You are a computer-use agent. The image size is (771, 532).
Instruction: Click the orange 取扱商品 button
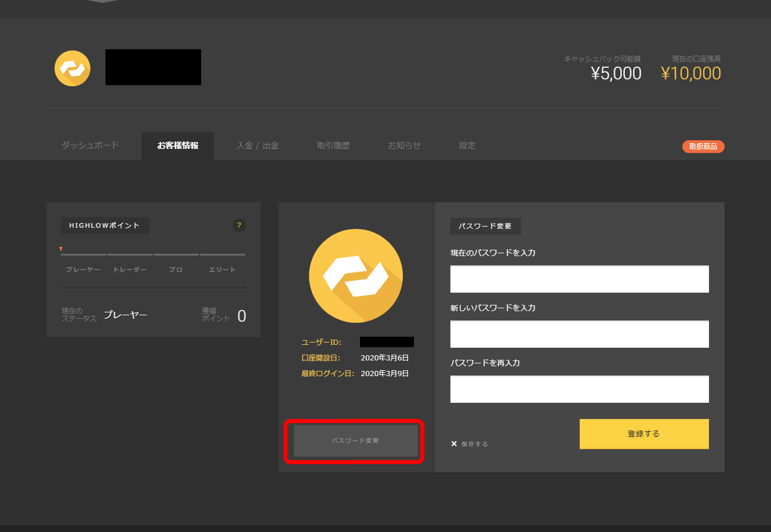703,147
